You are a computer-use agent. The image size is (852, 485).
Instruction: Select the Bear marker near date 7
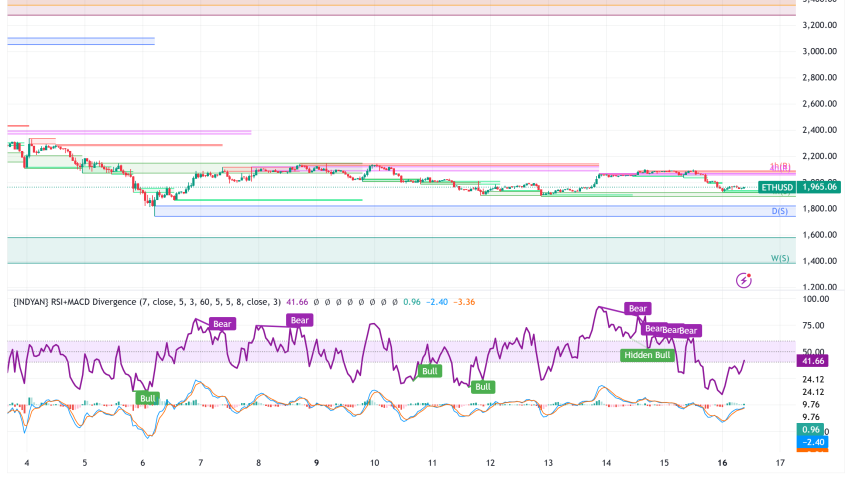[x=222, y=324]
